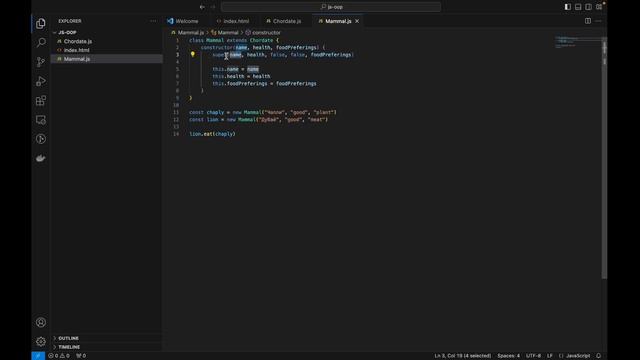Select Mammal.js in the Explorer
Image resolution: width=640 pixels, height=360 pixels.
(107, 59)
